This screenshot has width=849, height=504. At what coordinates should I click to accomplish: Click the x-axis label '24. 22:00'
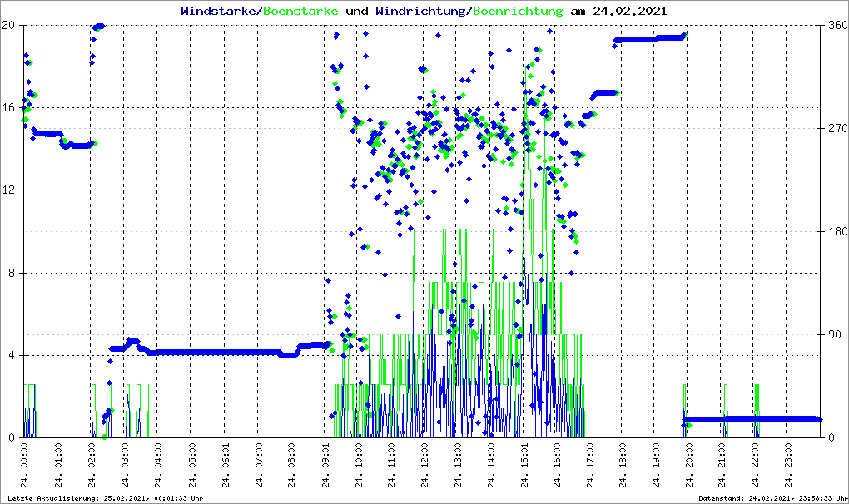756,465
